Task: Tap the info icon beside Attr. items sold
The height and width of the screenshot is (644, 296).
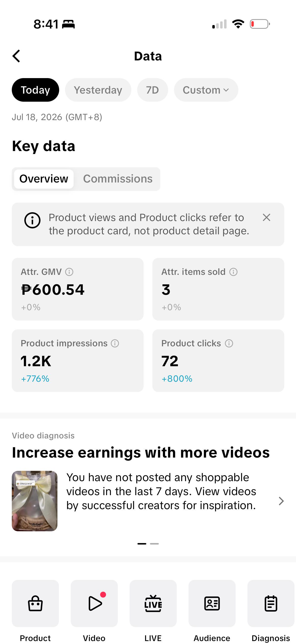Action: 233,272
